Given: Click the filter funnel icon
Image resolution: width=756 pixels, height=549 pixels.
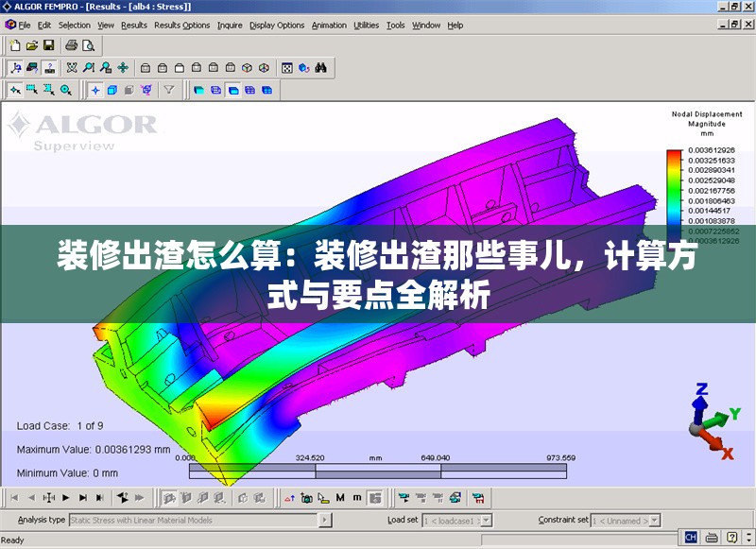Looking at the screenshot, I should pyautogui.click(x=169, y=91).
